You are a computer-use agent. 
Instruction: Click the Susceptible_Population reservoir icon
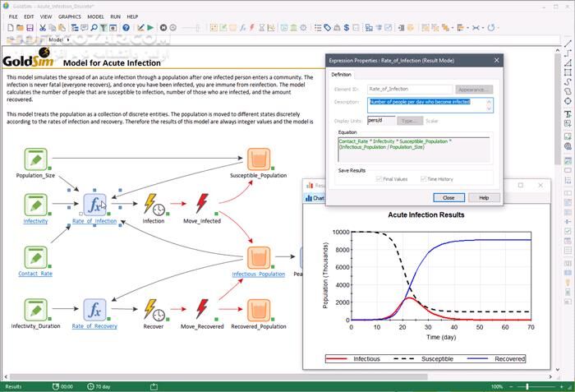coord(258,159)
